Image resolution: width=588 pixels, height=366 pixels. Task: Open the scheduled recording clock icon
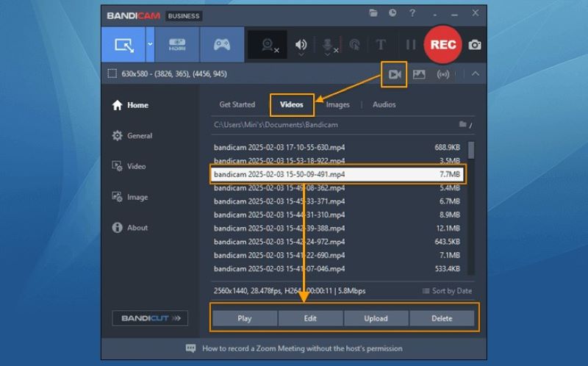pyautogui.click(x=392, y=13)
